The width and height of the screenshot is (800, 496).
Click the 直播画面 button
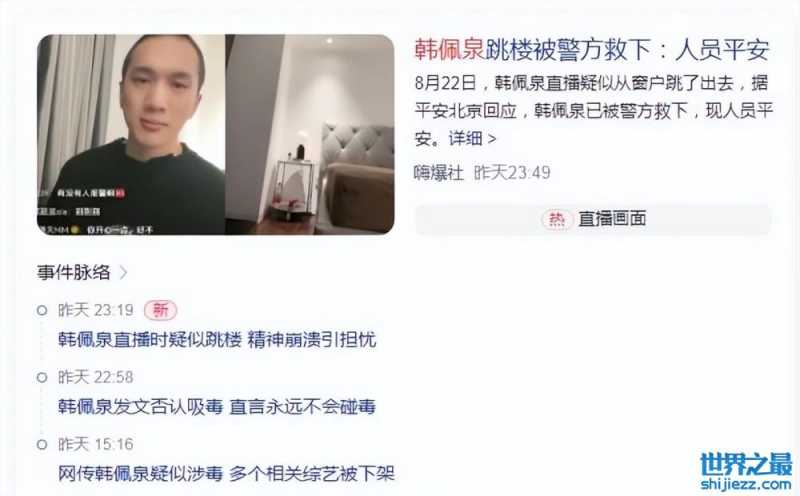[593, 219]
